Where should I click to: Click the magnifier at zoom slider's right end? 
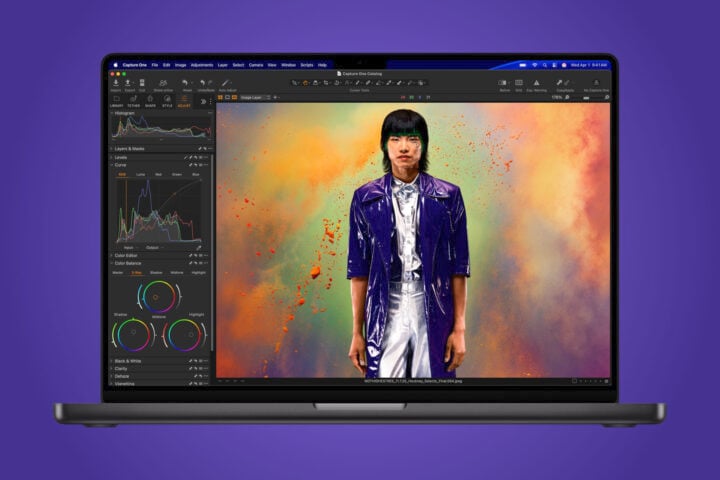click(x=607, y=97)
